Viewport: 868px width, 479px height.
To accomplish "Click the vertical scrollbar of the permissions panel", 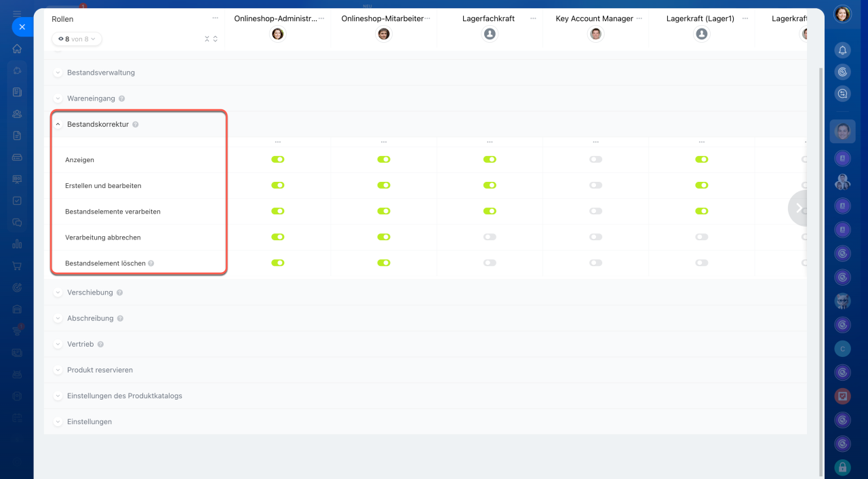I will [822, 271].
